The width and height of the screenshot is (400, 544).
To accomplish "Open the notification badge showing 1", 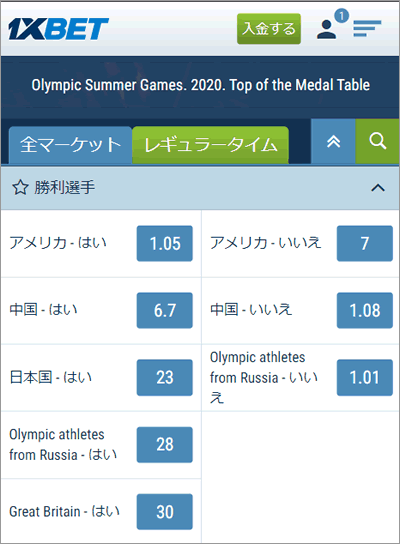I will click(341, 16).
